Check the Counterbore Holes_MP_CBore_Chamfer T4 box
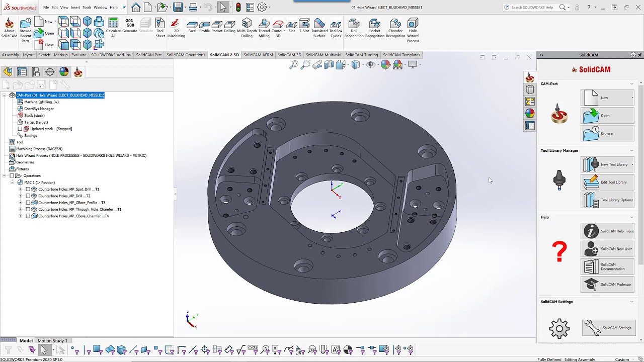 28,216
